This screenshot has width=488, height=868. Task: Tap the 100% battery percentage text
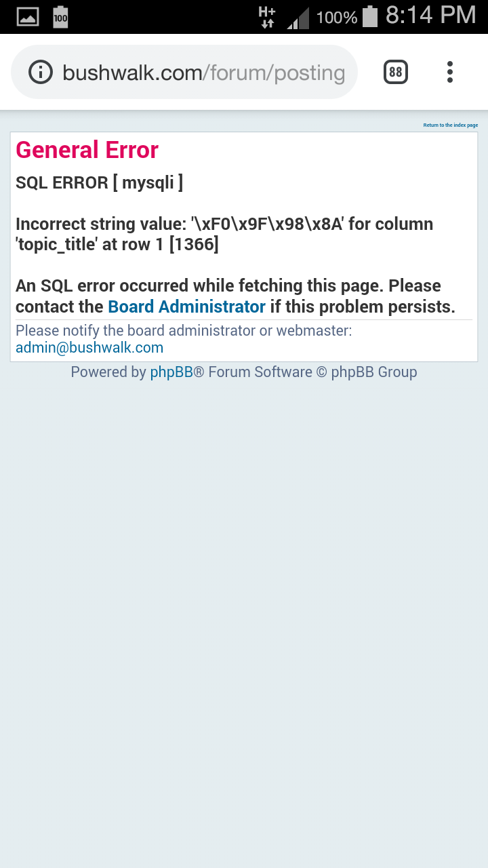337,18
